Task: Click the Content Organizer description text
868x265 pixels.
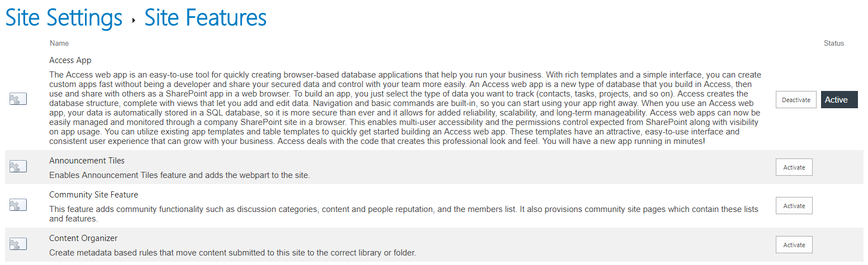Action: point(233,253)
